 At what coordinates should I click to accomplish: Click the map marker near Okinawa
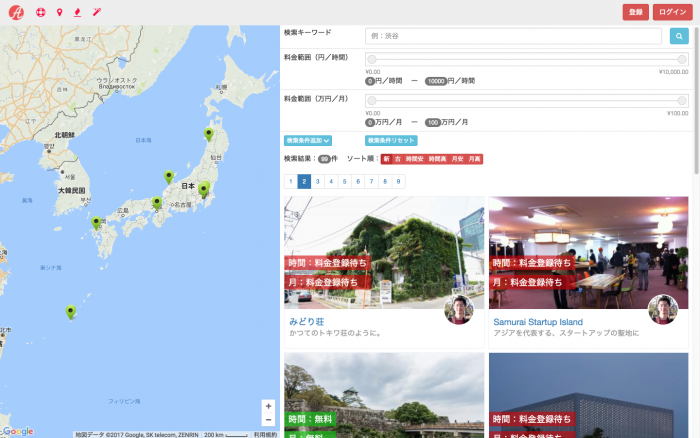point(71,312)
